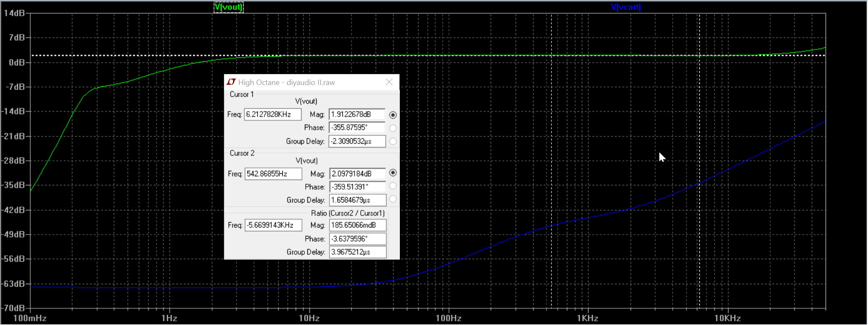Click the LTspice icon in dialog title bar
The width and height of the screenshot is (868, 325).
231,82
